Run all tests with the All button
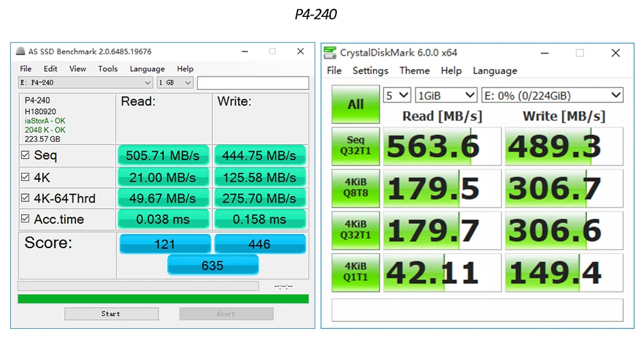Screen dimensions: 644x339 click(x=356, y=104)
